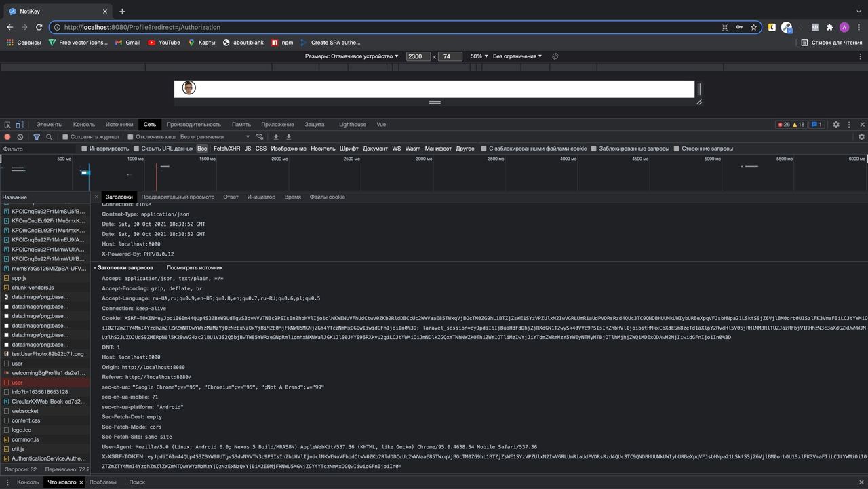Filter requests by CSS type

261,149
